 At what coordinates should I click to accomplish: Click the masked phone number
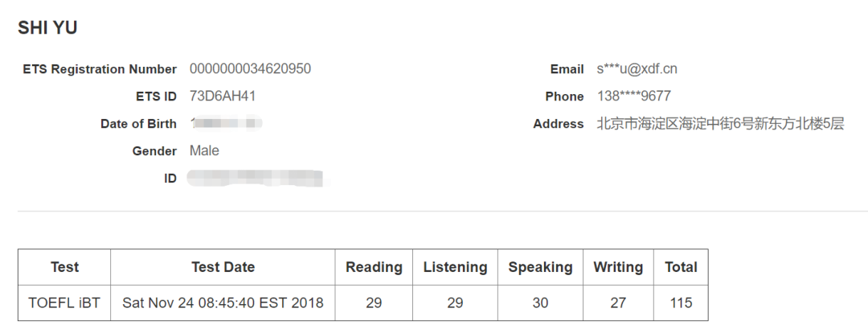[x=633, y=97]
